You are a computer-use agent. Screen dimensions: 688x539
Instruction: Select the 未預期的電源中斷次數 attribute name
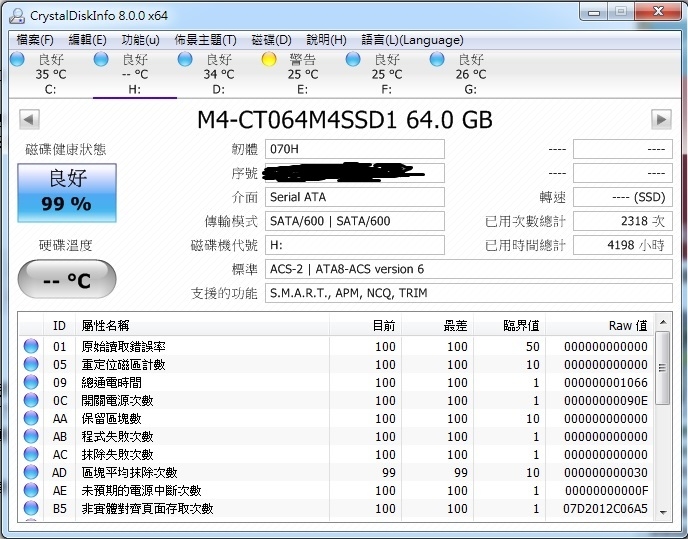(141, 490)
